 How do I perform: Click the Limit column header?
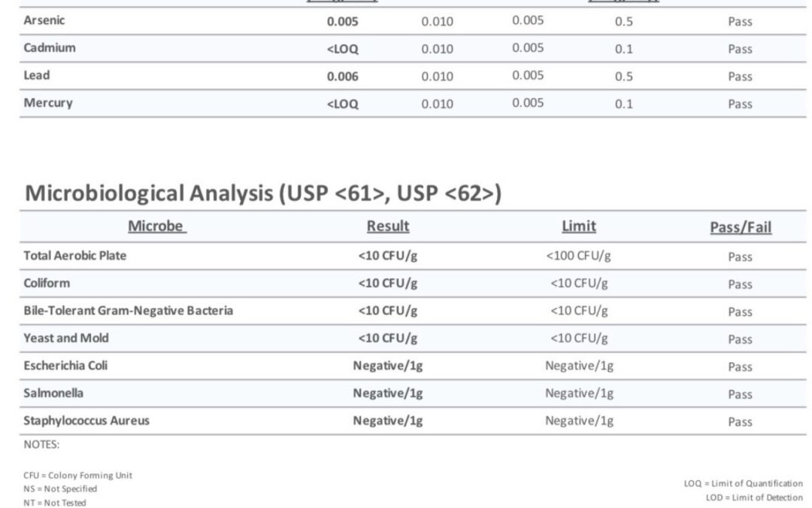[579, 226]
